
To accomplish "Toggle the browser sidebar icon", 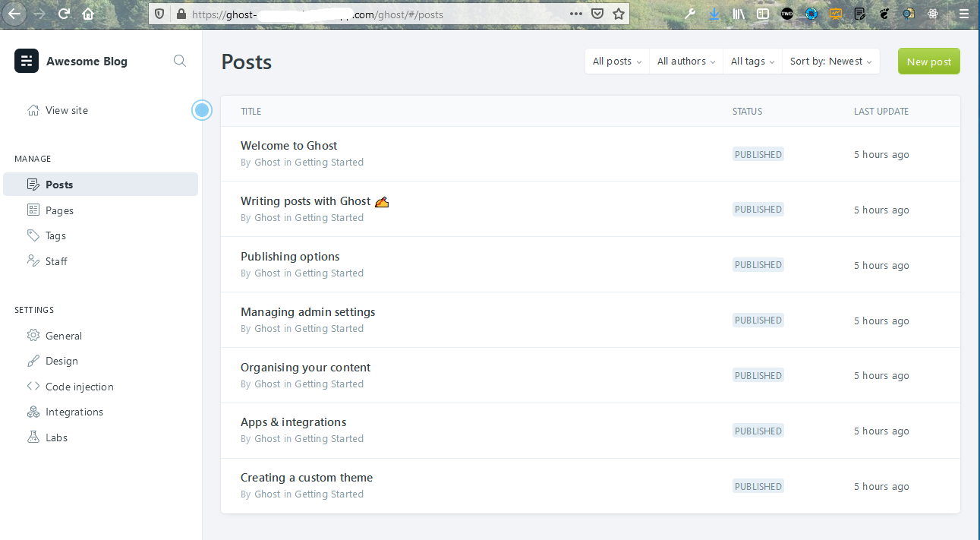I will [763, 14].
